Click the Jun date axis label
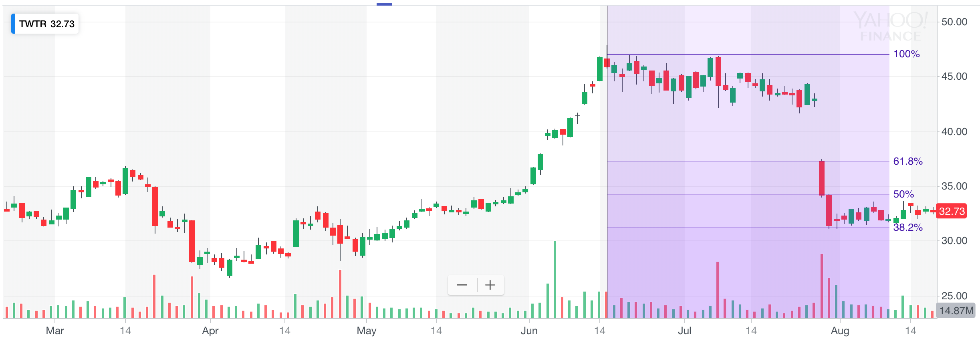This screenshot has width=980, height=343. (529, 331)
